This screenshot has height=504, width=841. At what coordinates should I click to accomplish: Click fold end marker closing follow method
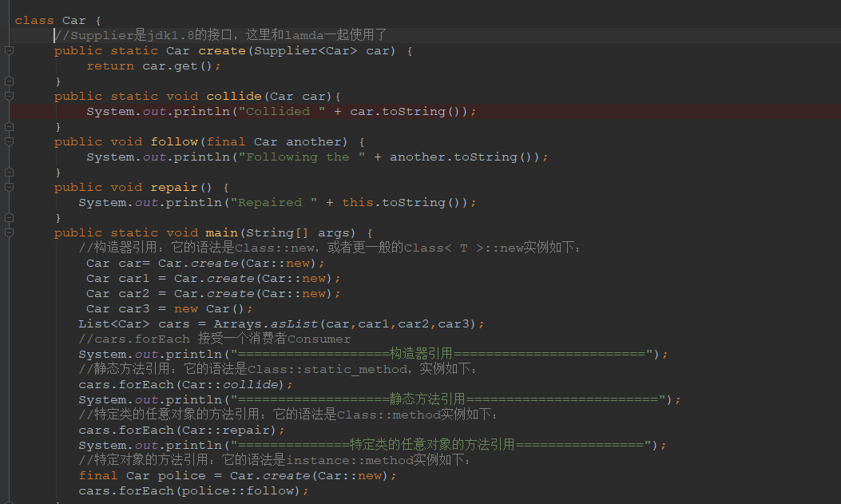tap(9, 172)
